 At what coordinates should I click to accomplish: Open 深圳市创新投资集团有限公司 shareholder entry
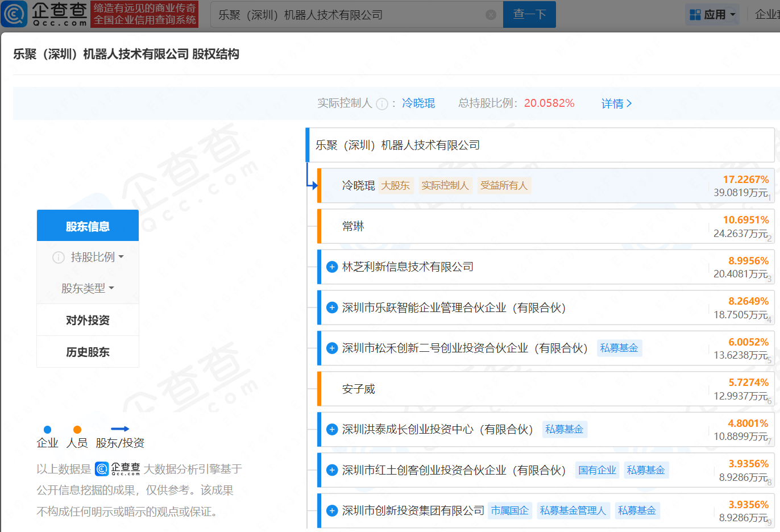coord(413,510)
